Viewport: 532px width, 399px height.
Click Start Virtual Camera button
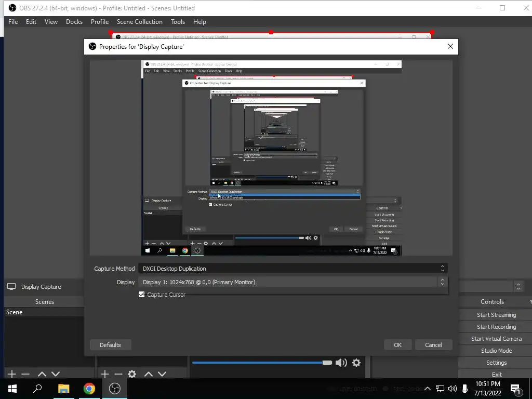496,339
